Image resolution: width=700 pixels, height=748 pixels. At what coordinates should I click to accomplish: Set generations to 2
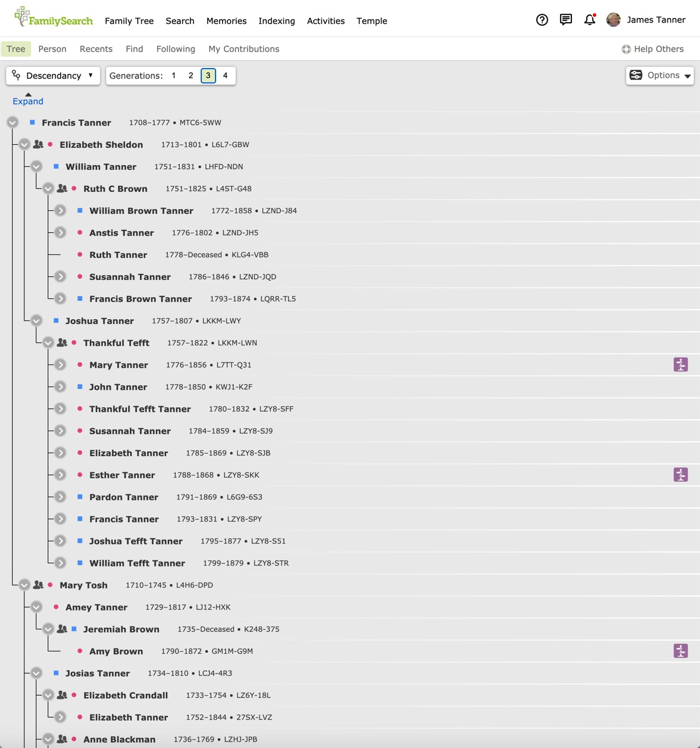(x=191, y=76)
